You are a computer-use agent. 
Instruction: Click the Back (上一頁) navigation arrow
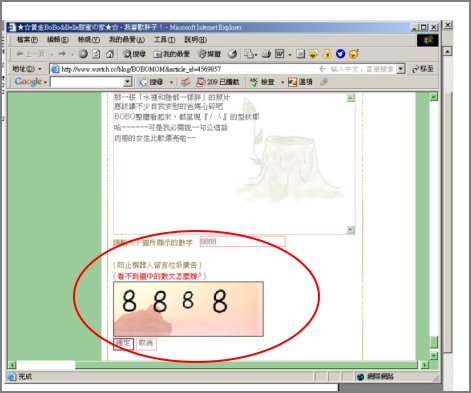pos(29,54)
